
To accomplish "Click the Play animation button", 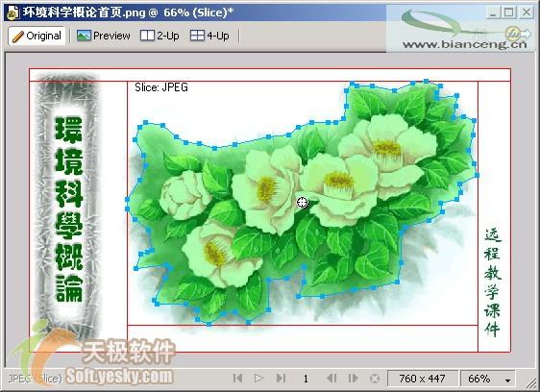I will (259, 379).
